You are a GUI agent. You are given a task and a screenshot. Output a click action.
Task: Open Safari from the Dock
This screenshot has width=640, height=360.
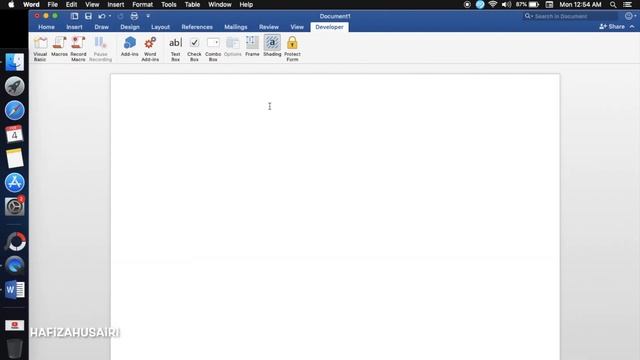[x=14, y=110]
